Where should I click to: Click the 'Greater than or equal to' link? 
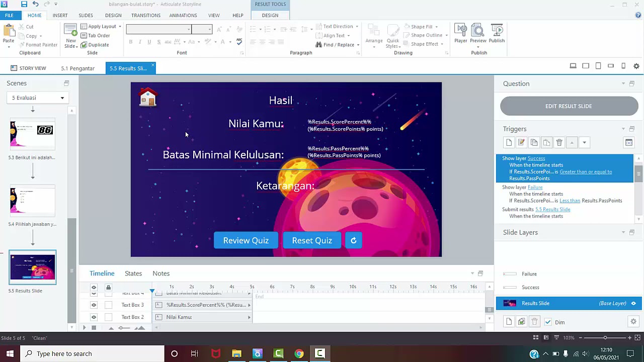586,172
